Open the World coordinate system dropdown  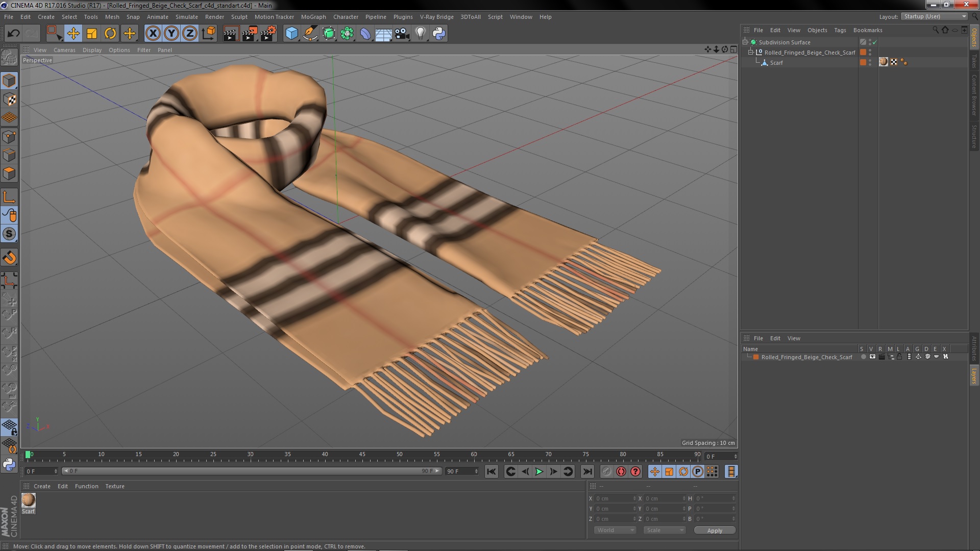pyautogui.click(x=615, y=530)
